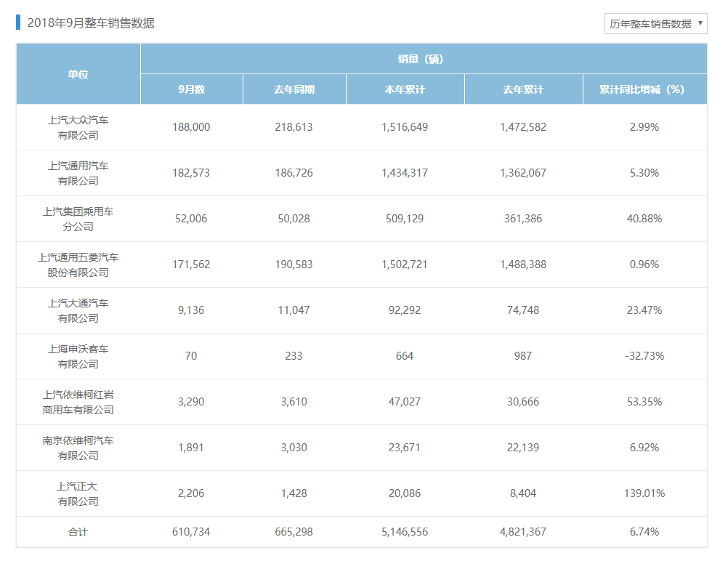Click the 23.47% cell
This screenshot has width=728, height=561.
pos(644,311)
